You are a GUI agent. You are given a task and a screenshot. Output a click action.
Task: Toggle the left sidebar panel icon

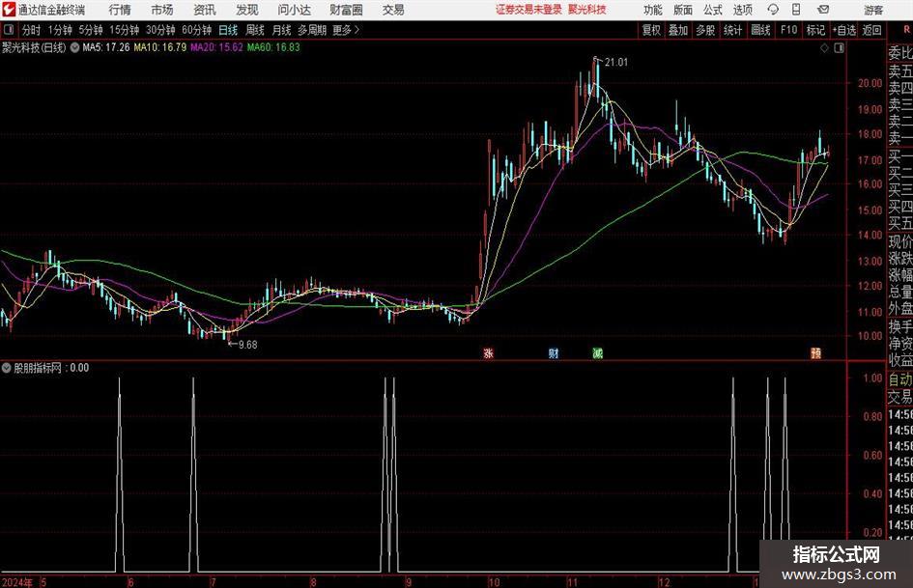9,30
